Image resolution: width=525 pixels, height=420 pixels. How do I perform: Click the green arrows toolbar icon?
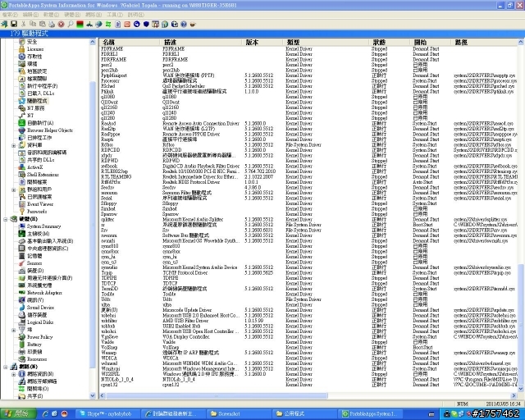(x=108, y=24)
